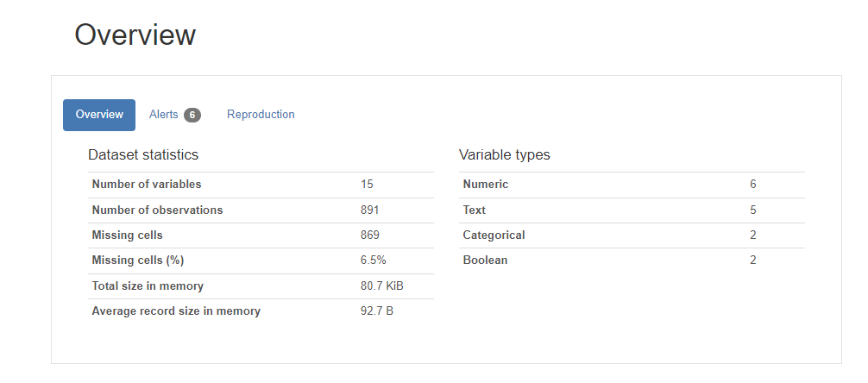This screenshot has height=383, width=868.
Task: Click the 6.5% missing cells value
Action: (x=373, y=261)
